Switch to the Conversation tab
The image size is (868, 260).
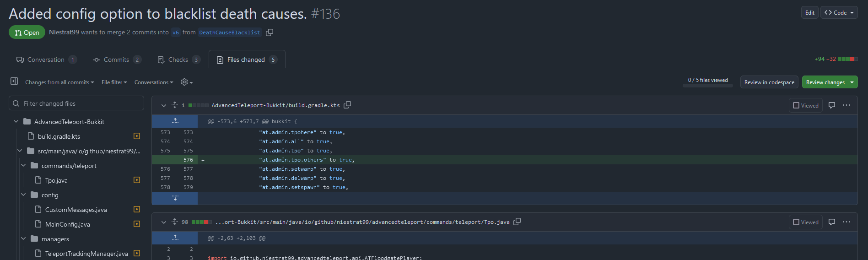(46, 60)
